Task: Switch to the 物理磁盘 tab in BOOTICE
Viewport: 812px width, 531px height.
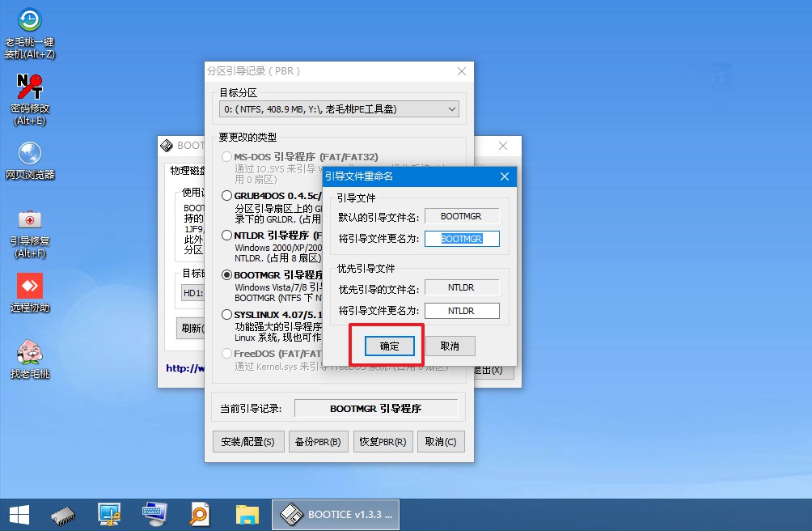Action: 187,171
